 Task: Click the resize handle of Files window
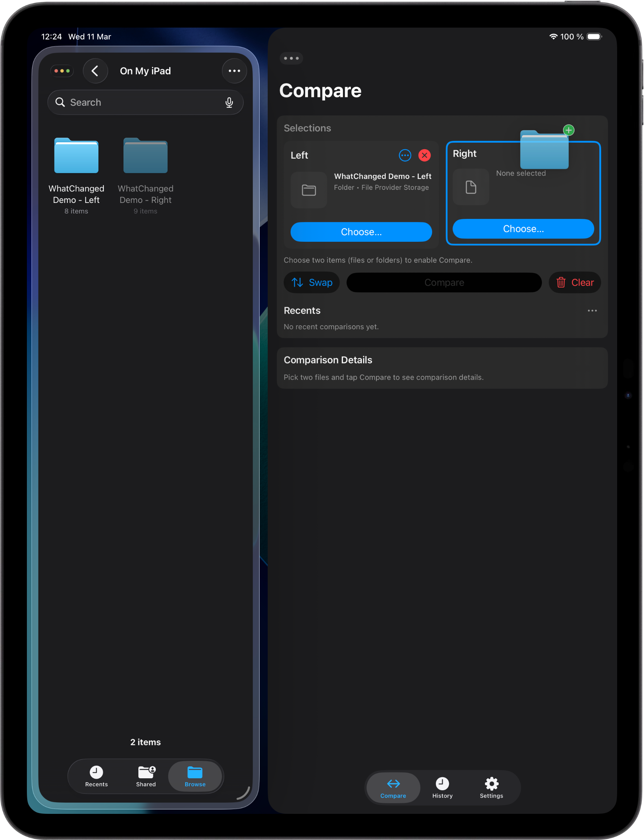(244, 793)
